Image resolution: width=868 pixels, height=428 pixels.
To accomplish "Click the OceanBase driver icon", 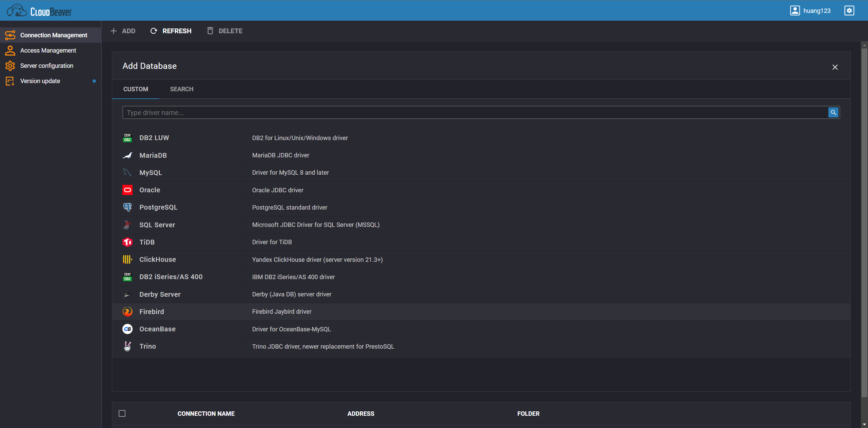I will [127, 329].
